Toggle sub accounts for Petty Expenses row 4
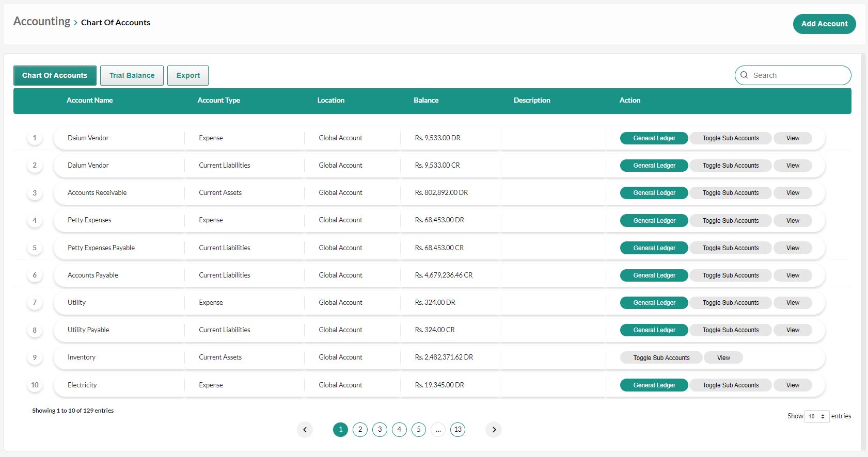This screenshot has width=868, height=457. 731,221
